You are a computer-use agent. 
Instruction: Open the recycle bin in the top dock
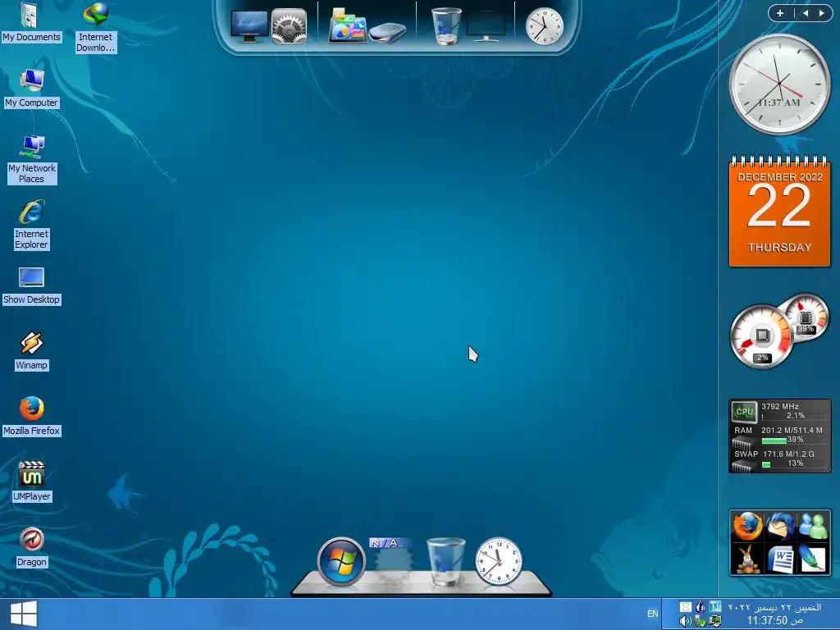[x=446, y=25]
